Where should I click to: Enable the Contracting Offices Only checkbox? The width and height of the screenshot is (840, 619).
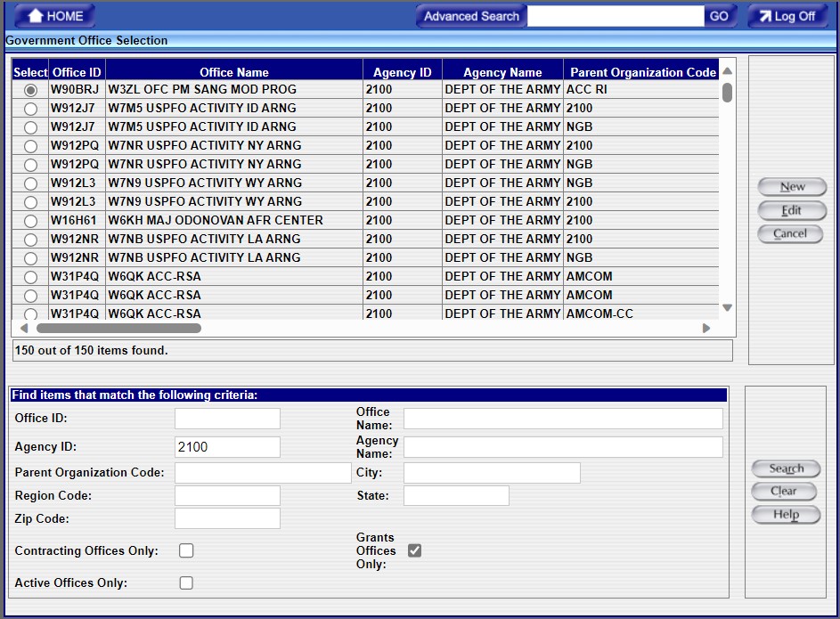tap(186, 550)
